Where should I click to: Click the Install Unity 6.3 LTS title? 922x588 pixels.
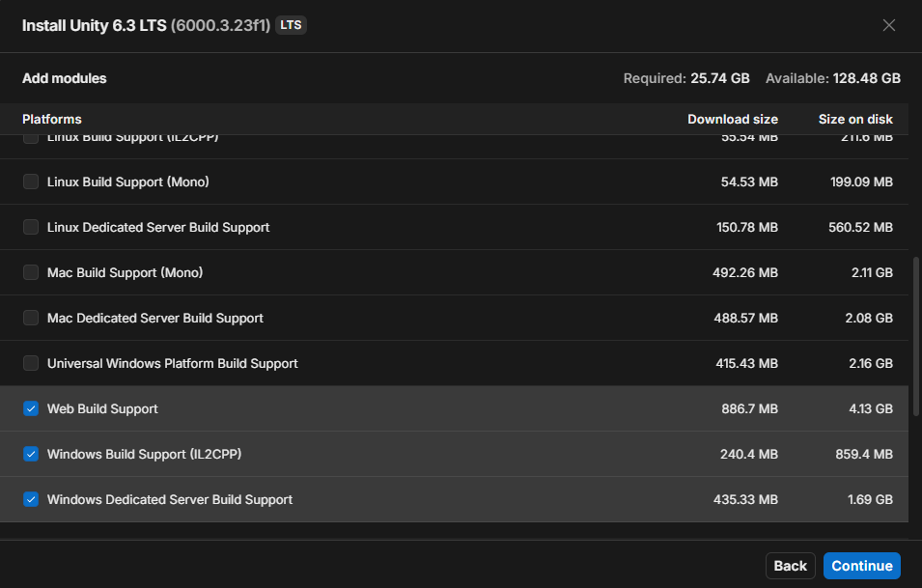pyautogui.click(x=94, y=25)
